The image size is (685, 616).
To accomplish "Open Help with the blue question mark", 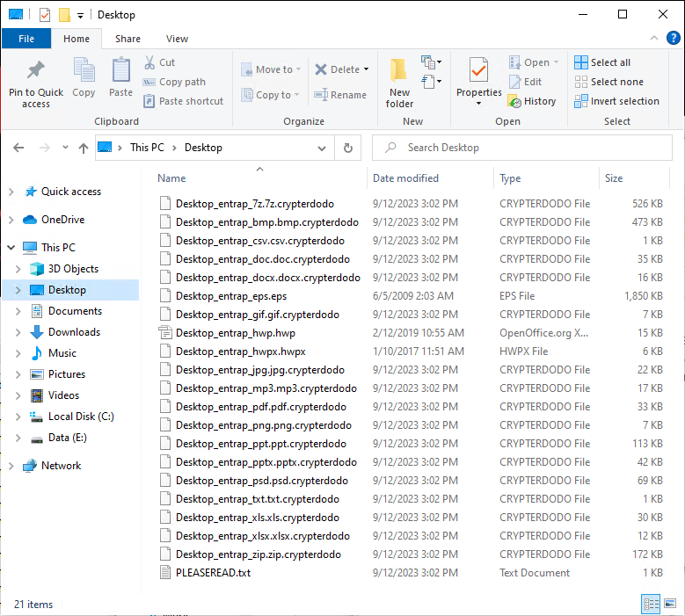I will [x=674, y=38].
